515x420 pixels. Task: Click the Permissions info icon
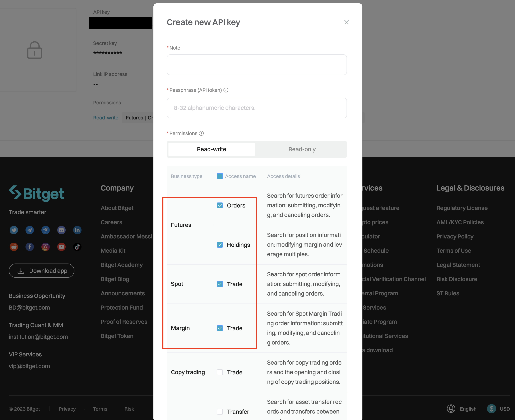point(201,133)
